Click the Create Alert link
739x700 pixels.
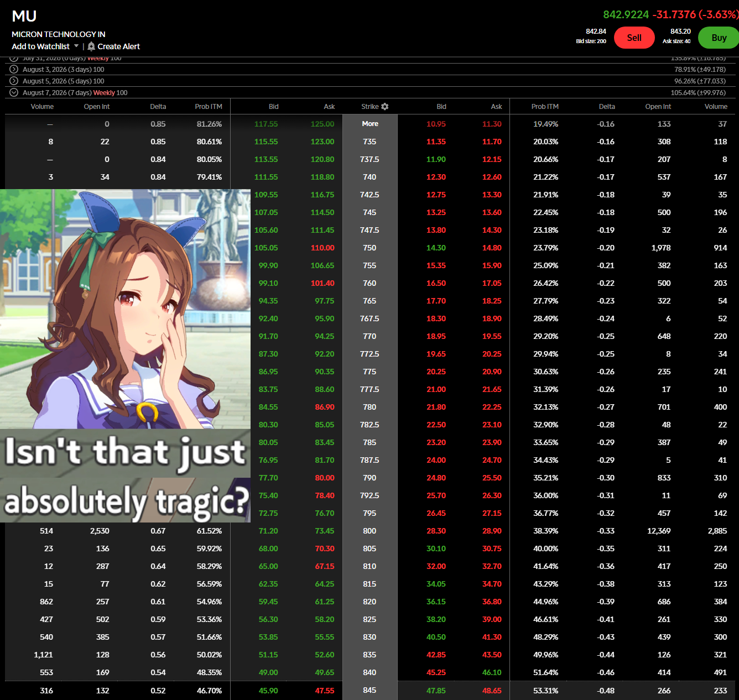[118, 46]
